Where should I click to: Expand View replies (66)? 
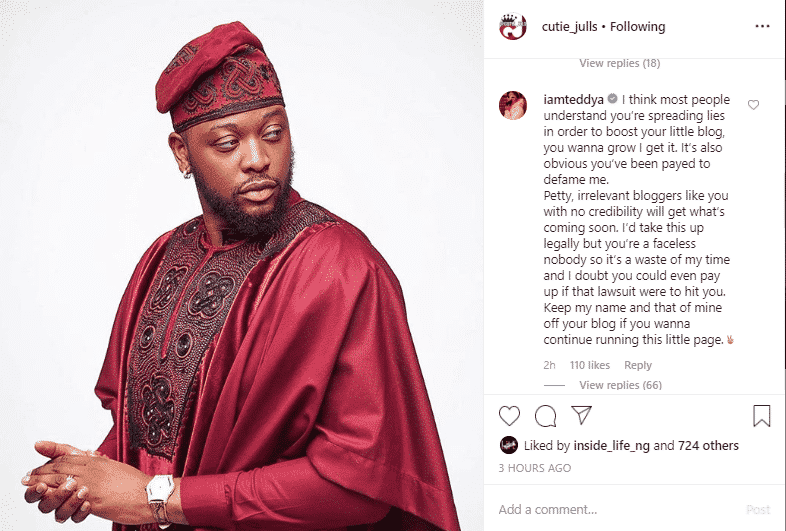[x=620, y=385]
